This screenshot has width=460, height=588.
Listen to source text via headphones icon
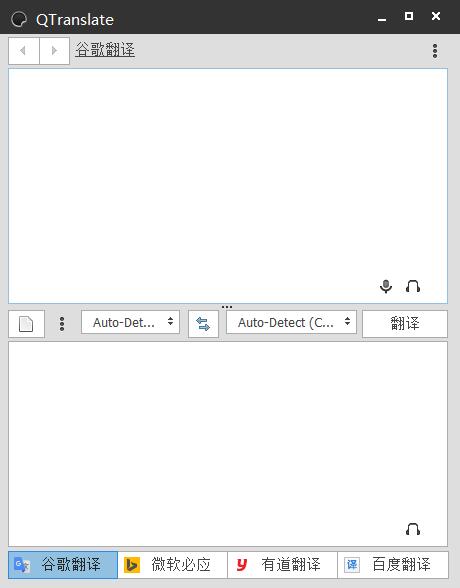[x=413, y=286]
